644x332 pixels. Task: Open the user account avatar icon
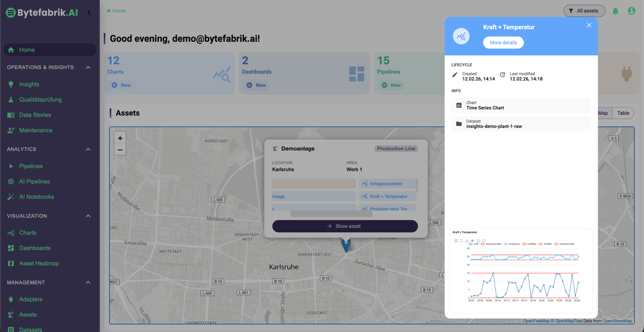pyautogui.click(x=632, y=11)
